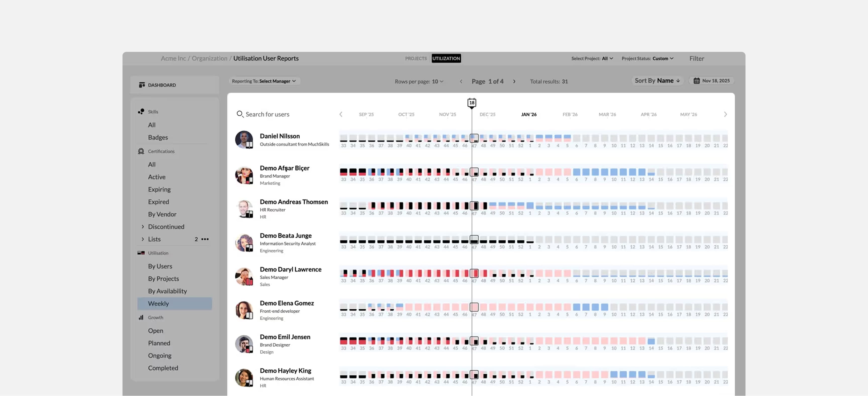Click the Skills section icon
This screenshot has width=868, height=396.
pyautogui.click(x=141, y=112)
